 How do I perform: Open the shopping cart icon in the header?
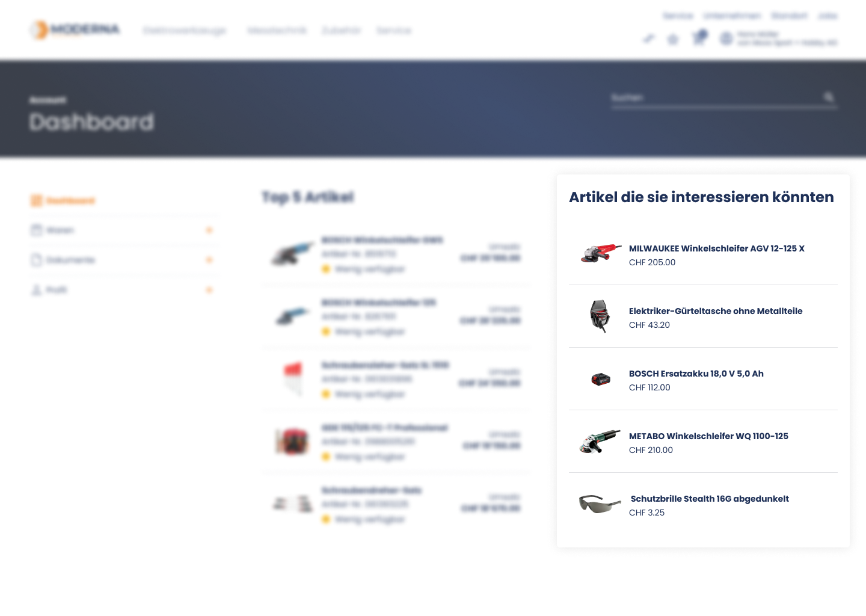[699, 38]
